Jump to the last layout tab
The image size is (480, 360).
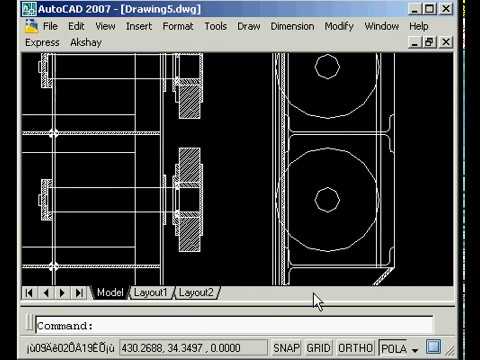point(79,293)
